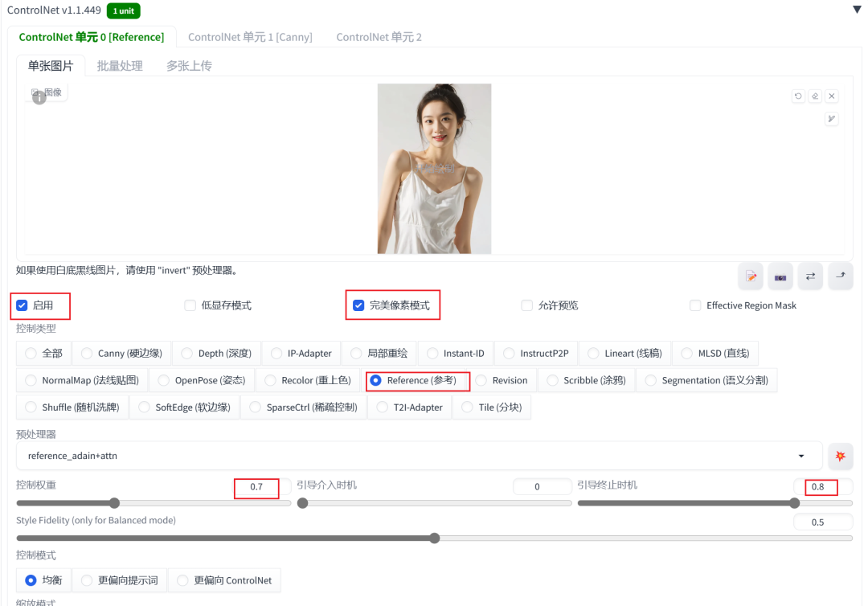This screenshot has width=868, height=606.
Task: Switch to ControlNet 单元 2 tab
Action: click(x=379, y=37)
